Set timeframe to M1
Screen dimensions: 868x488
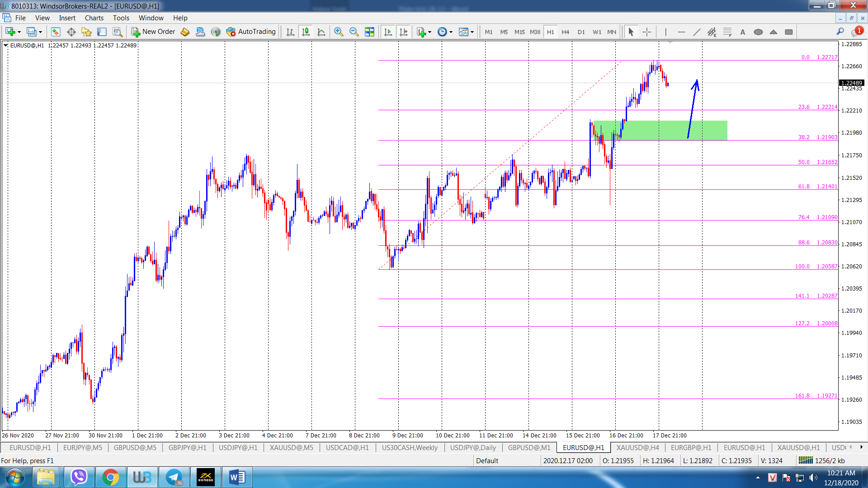click(x=489, y=32)
